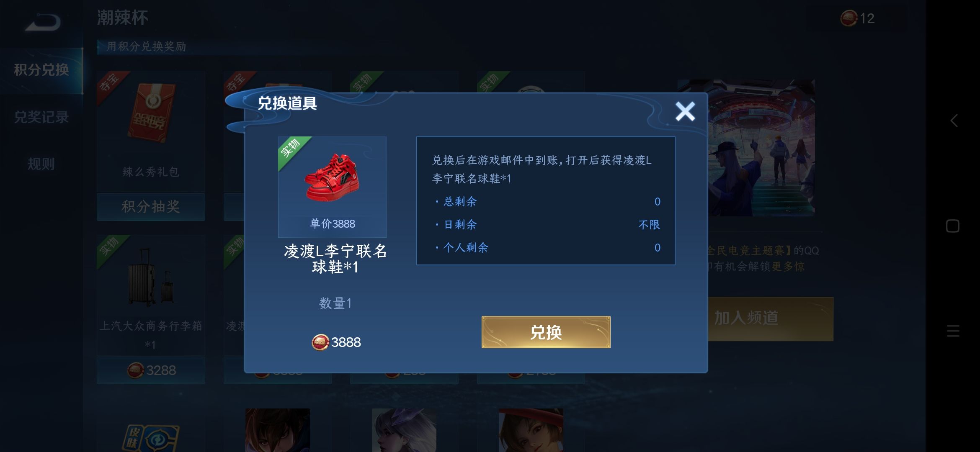Close the 兑换道具 dialog with X

point(685,111)
